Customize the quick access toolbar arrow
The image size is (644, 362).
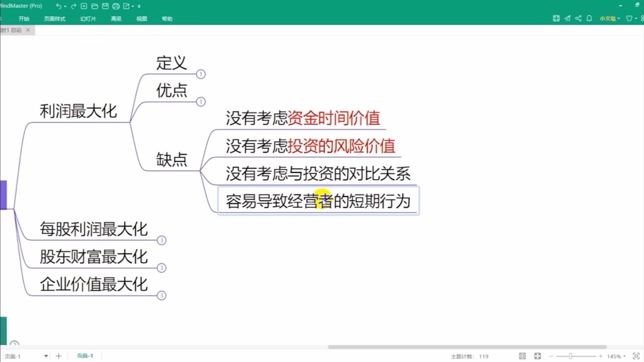(139, 7)
